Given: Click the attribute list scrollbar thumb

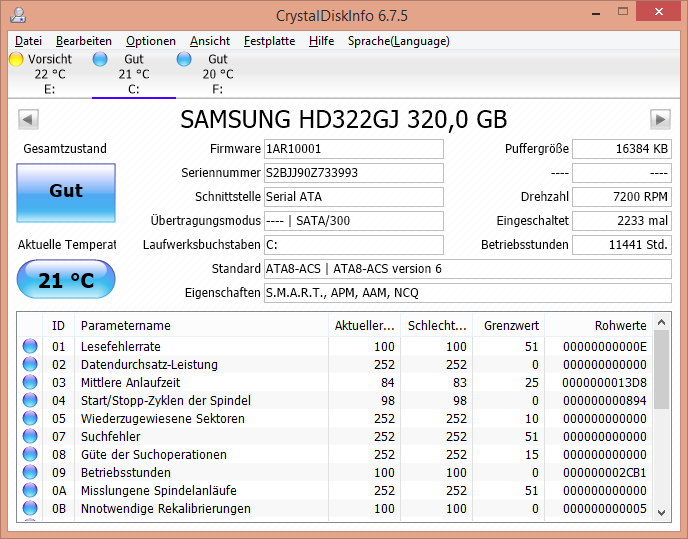Looking at the screenshot, I should 661,370.
